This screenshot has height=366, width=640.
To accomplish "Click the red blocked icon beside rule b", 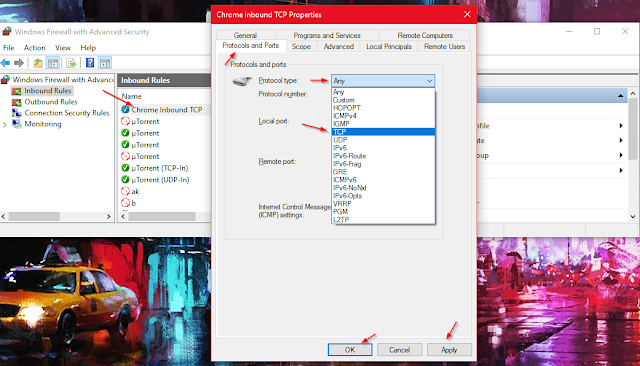I will 125,203.
